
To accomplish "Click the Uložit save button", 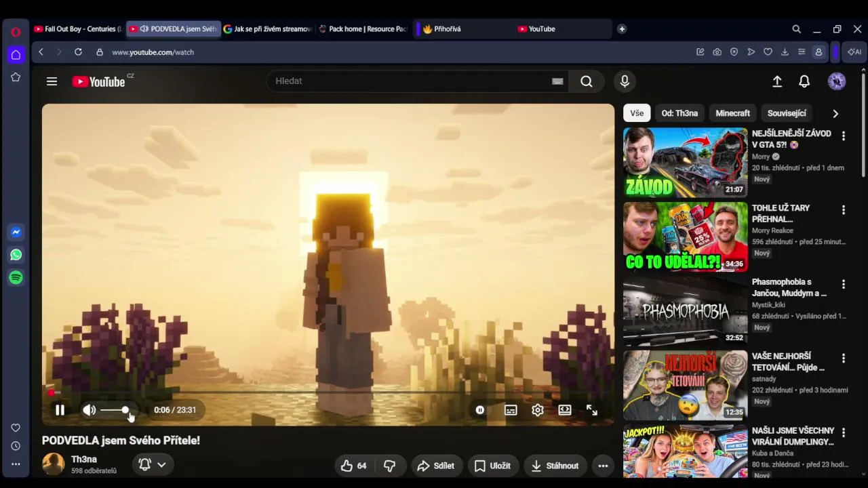I will click(x=492, y=466).
